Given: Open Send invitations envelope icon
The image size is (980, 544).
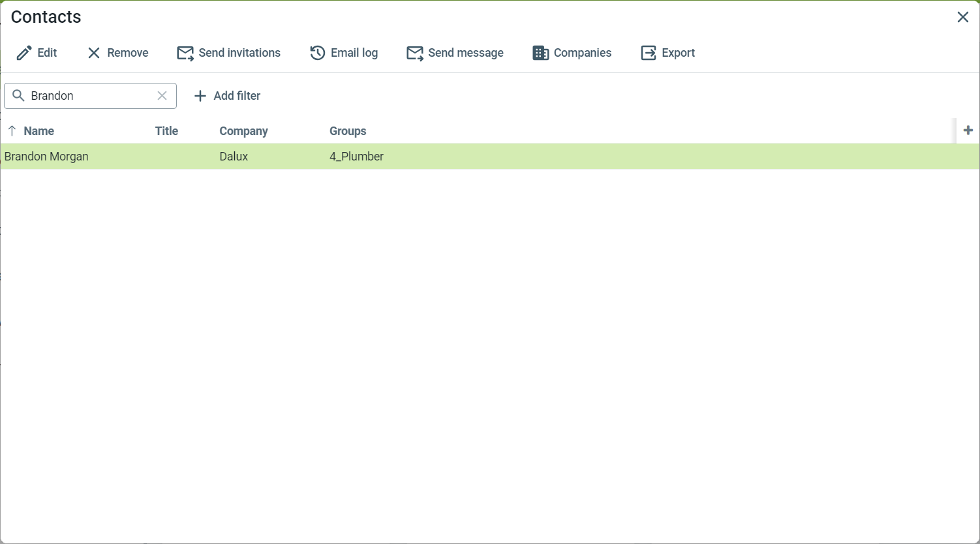Looking at the screenshot, I should [185, 53].
